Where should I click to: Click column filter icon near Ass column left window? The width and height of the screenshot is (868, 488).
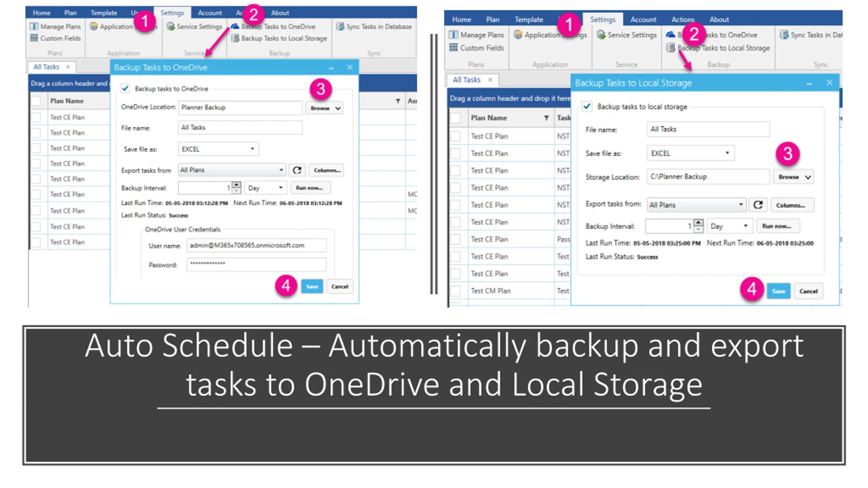(398, 101)
